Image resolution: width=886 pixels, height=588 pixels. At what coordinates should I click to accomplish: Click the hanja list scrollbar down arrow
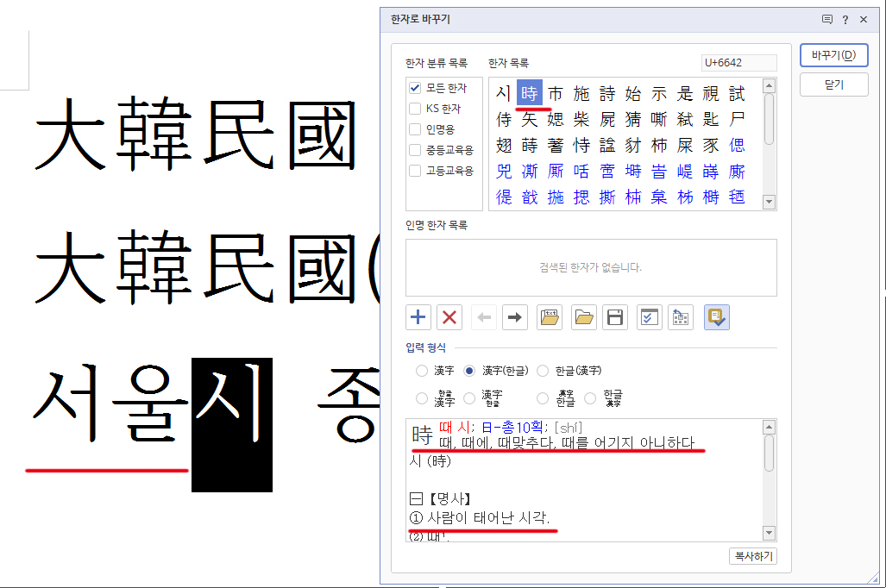point(769,202)
